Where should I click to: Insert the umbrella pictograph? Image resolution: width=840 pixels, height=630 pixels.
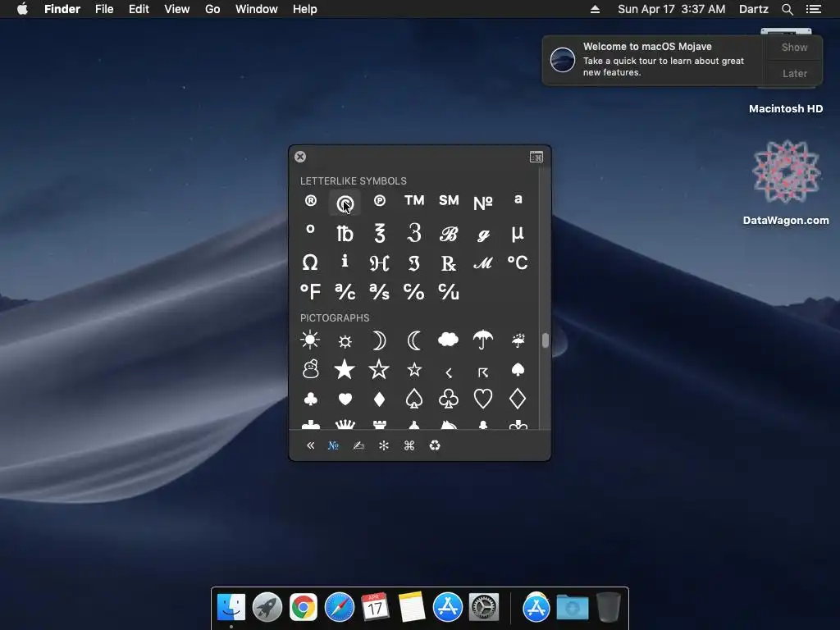[482, 340]
